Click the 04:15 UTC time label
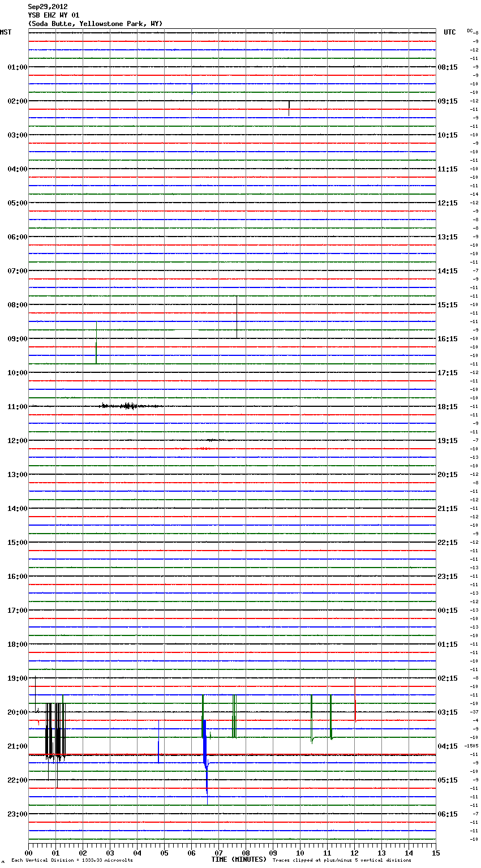Image resolution: width=481 pixels, height=868 pixels. 448,746
